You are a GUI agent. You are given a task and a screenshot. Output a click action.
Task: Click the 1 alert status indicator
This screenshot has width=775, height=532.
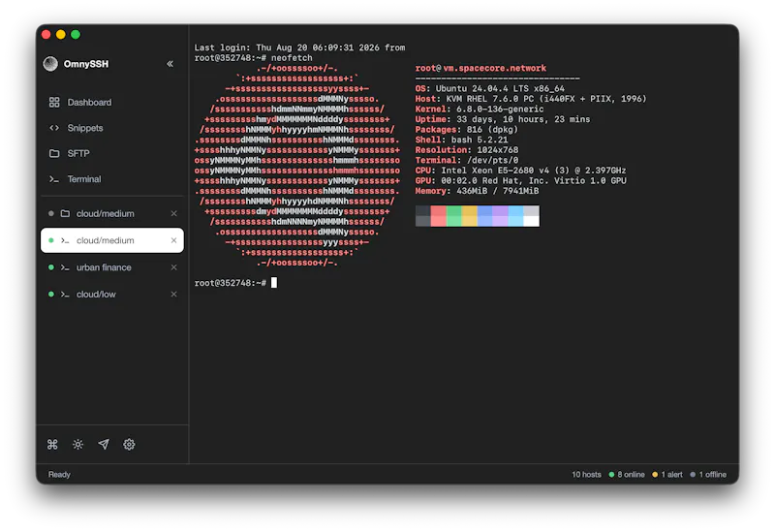[x=667, y=475]
